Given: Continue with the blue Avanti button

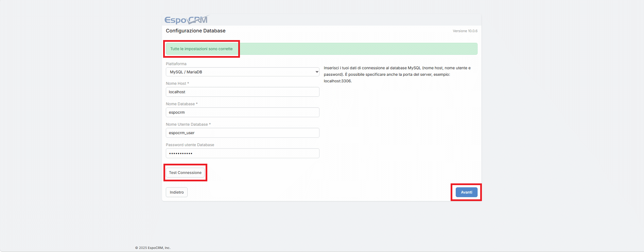Looking at the screenshot, I should point(467,192).
